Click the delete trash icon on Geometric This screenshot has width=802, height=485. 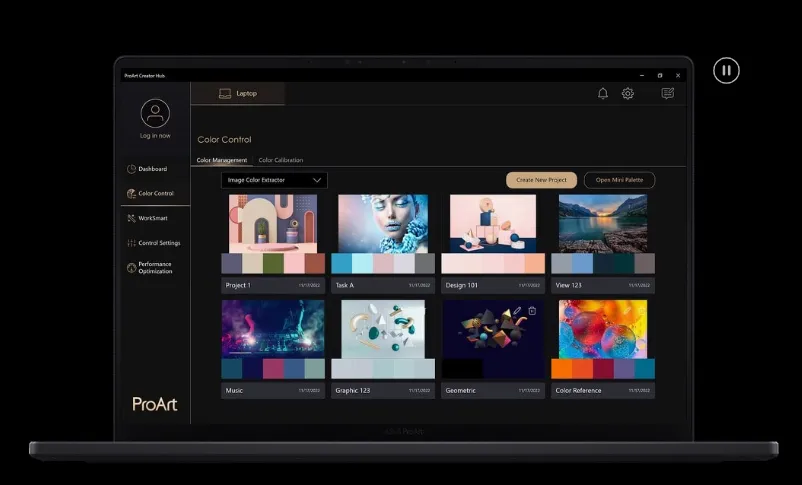tap(532, 311)
